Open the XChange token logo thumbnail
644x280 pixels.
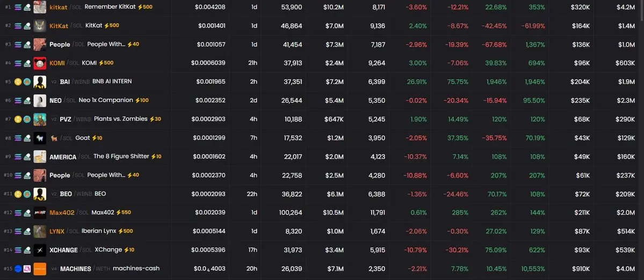[40, 250]
